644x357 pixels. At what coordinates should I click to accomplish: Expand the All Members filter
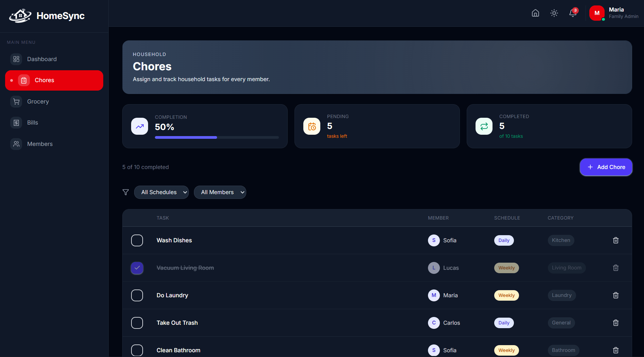click(x=220, y=192)
